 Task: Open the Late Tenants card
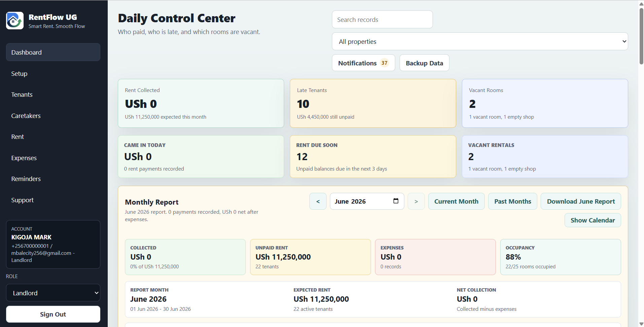[373, 103]
